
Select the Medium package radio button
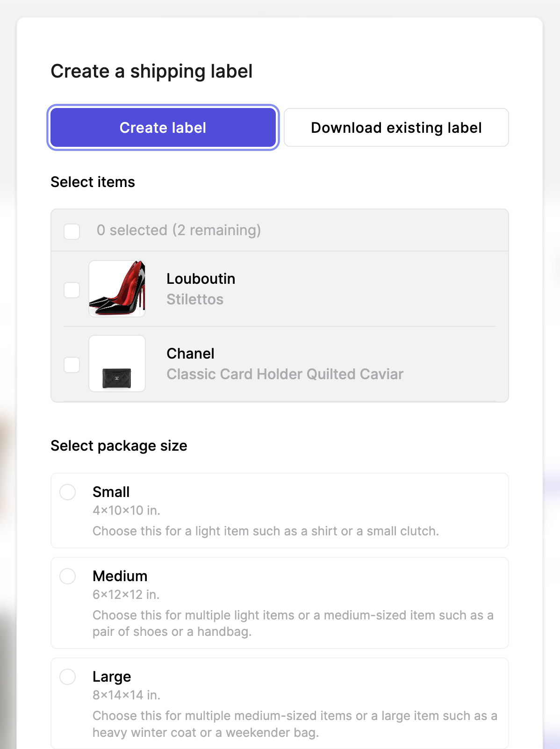pyautogui.click(x=68, y=576)
